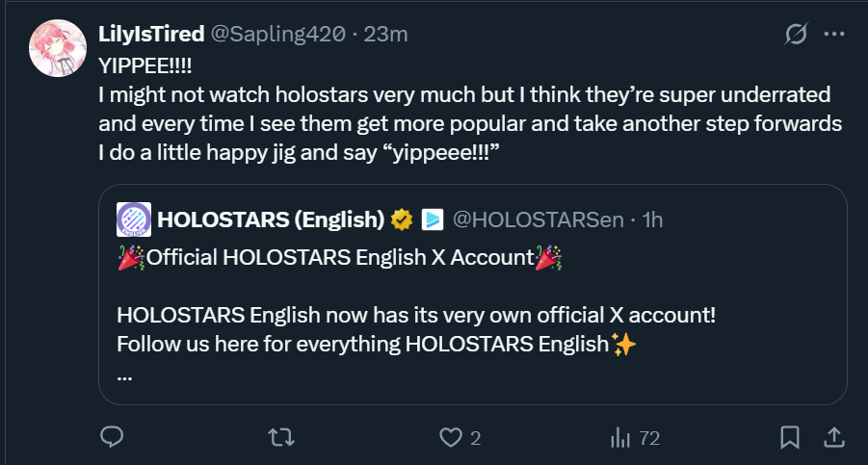
Task: Click the 23m timestamp
Action: tap(389, 34)
